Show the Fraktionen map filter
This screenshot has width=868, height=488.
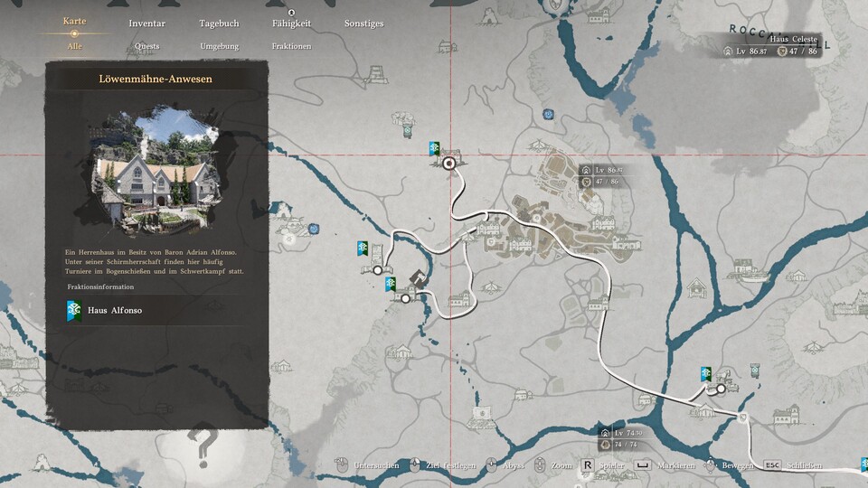[x=291, y=45]
